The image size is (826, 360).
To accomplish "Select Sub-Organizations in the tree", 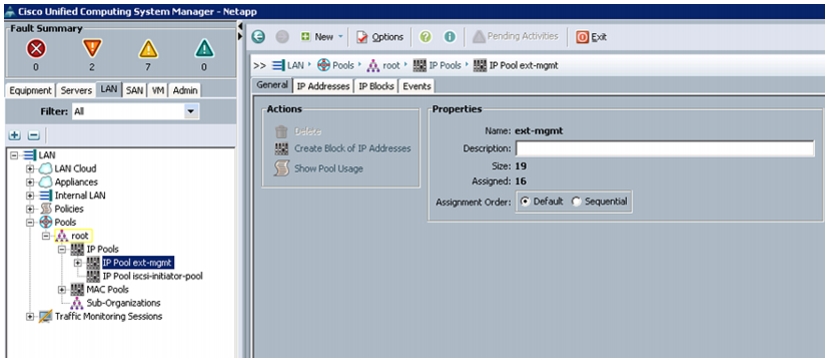I will [123, 303].
